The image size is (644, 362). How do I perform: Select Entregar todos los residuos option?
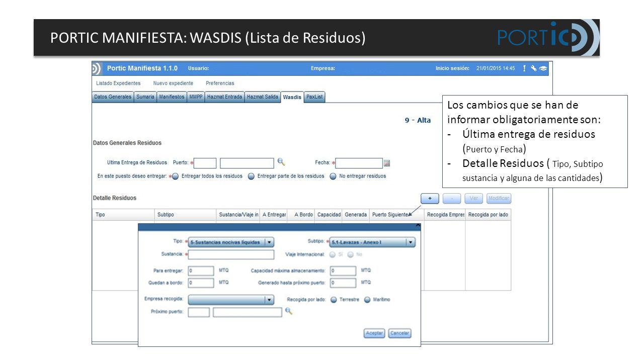coord(176,176)
